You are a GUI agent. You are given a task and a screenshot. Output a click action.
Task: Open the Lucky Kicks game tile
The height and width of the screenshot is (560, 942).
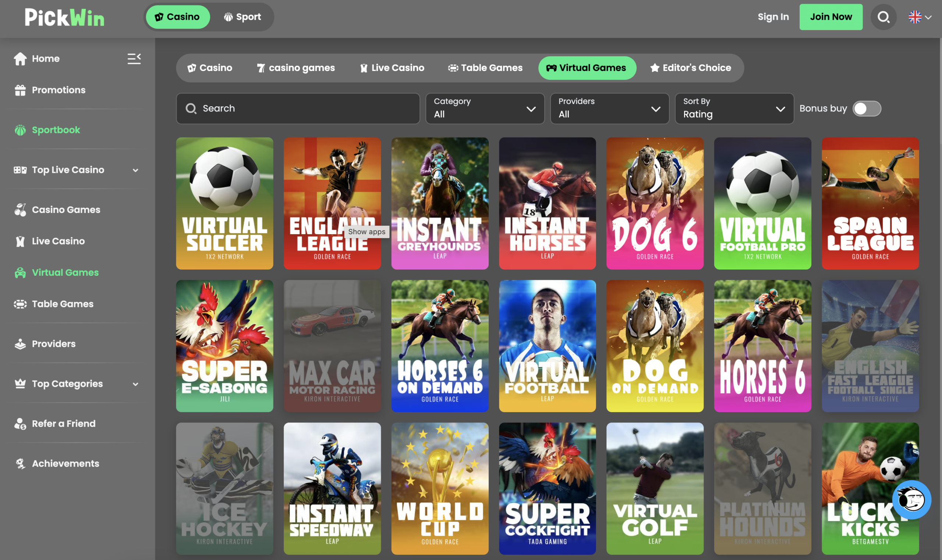click(x=870, y=489)
